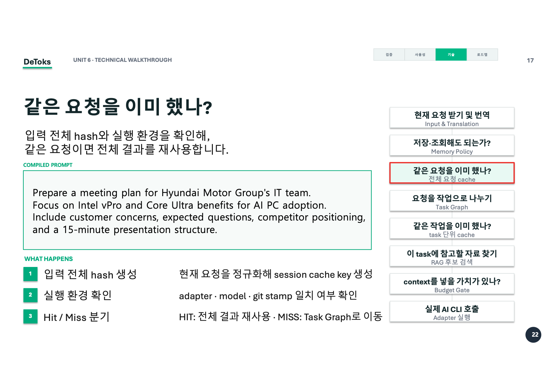
Task: Open the 사용성 tab
Action: 420,55
